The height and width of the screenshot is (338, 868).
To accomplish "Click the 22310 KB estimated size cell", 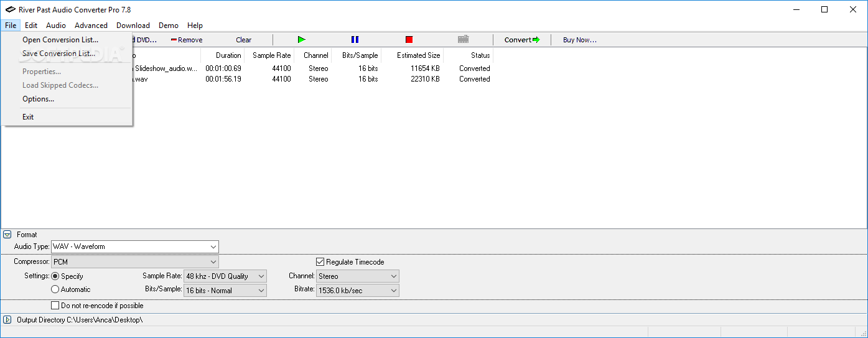I will tap(425, 79).
